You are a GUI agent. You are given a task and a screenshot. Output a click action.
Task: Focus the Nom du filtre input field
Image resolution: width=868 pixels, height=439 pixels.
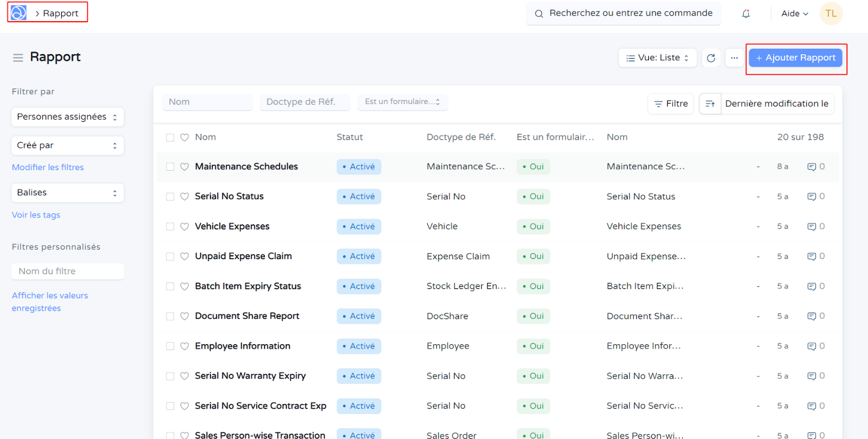[x=67, y=272]
